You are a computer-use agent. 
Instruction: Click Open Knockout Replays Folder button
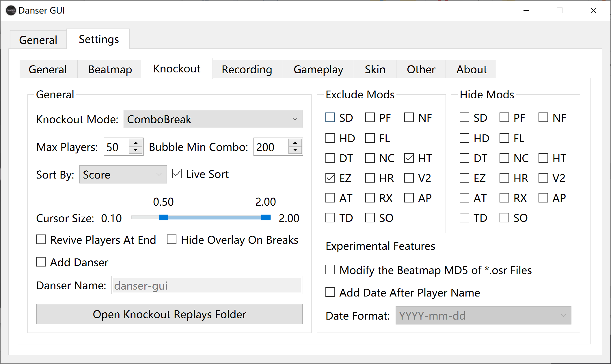[x=169, y=314]
